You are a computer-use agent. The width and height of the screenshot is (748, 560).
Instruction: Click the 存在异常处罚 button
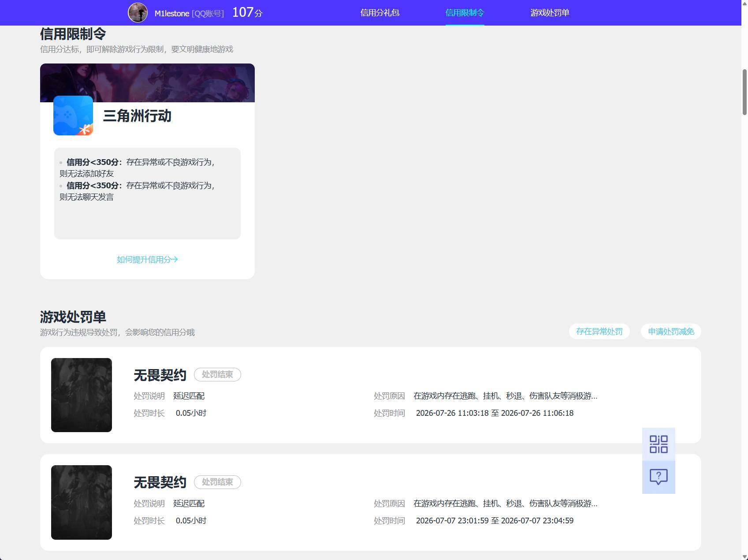click(x=599, y=332)
